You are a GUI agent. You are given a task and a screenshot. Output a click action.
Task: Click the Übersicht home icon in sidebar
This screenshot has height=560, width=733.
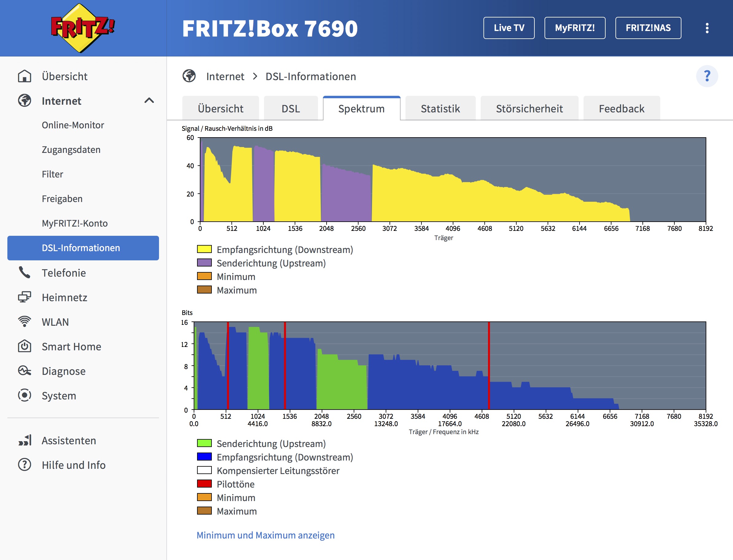point(24,76)
